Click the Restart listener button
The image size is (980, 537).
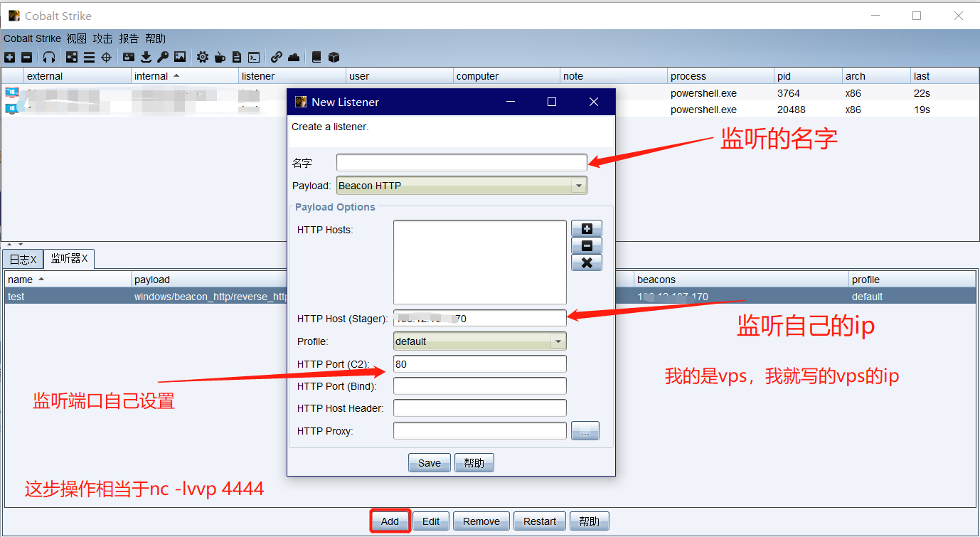(x=540, y=521)
